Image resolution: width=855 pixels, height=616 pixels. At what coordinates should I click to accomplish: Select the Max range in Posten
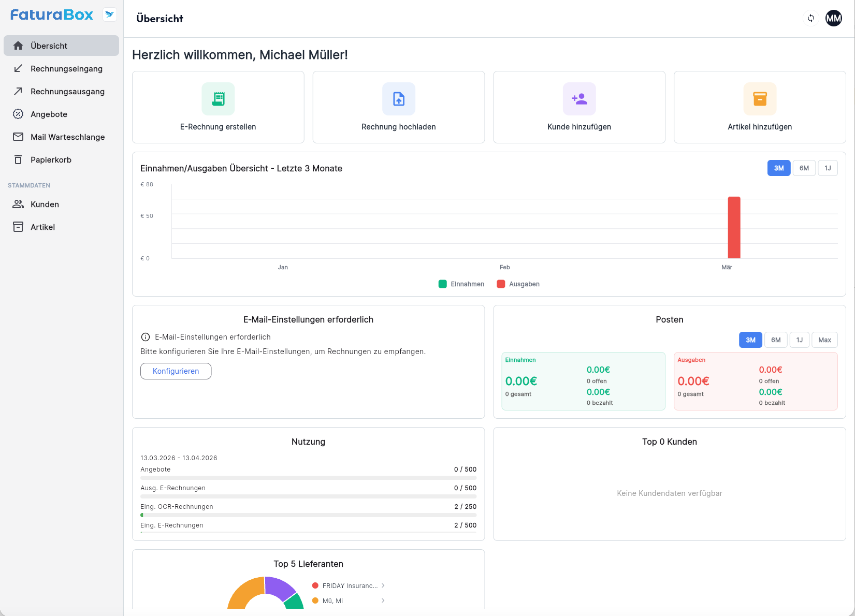click(824, 340)
